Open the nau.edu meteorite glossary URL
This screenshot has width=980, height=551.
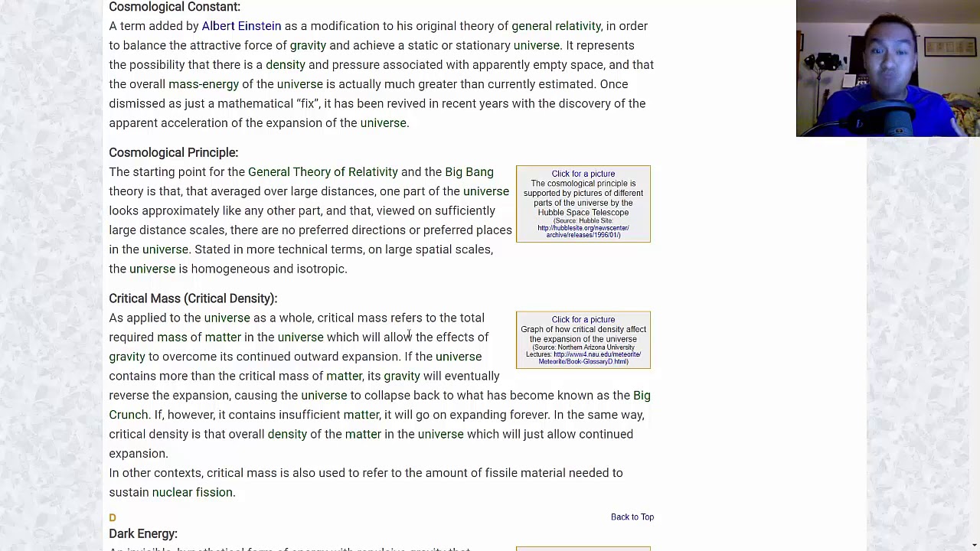[x=590, y=358]
